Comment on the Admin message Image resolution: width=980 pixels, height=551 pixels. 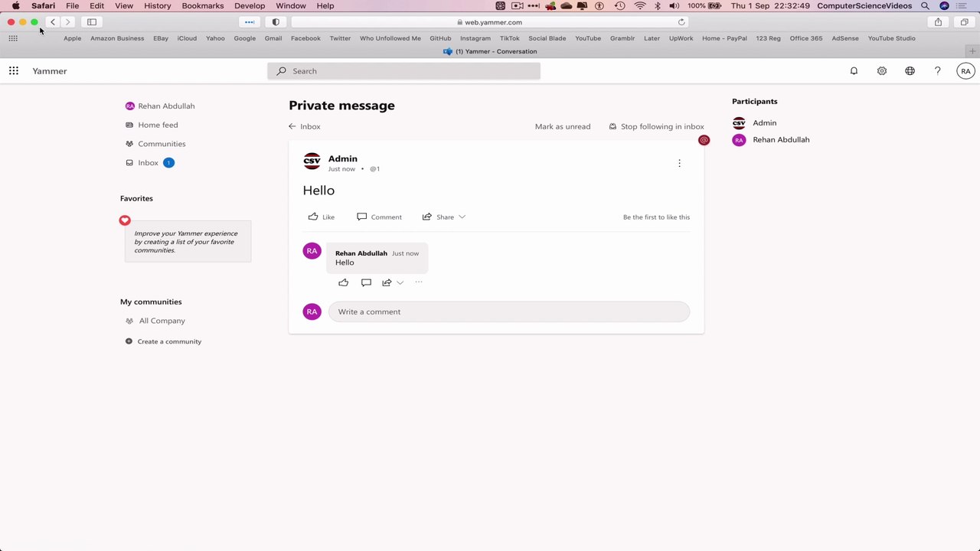point(379,217)
